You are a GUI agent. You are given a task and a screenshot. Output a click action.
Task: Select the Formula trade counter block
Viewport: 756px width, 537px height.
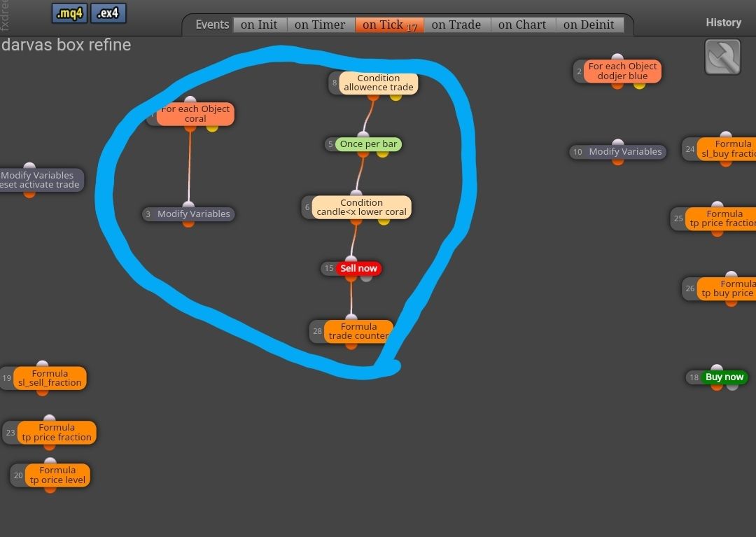(x=358, y=331)
